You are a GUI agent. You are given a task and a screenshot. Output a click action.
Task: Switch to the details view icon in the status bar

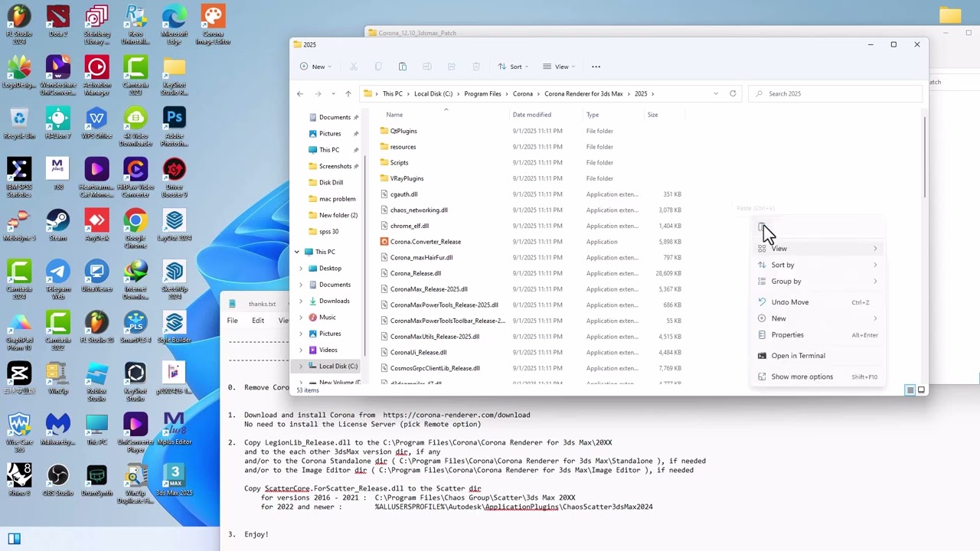click(x=910, y=390)
